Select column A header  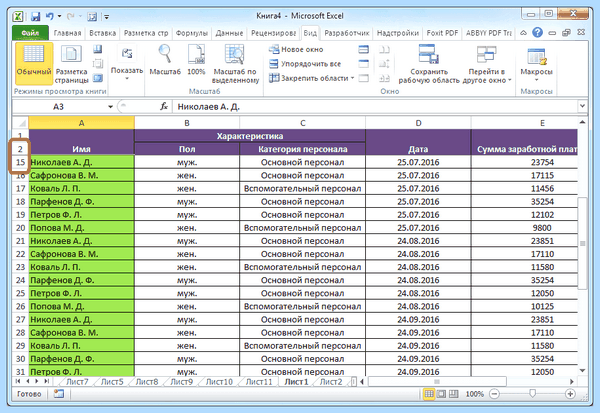(82, 123)
